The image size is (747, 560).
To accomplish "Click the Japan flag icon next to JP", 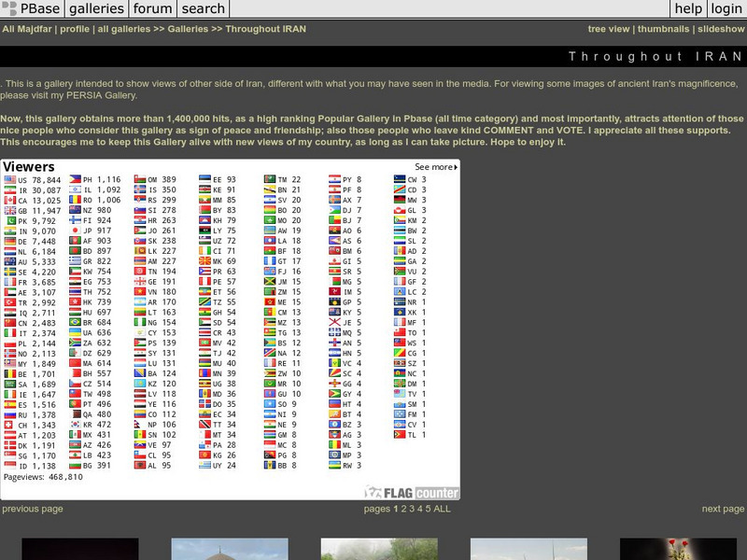I will point(75,231).
